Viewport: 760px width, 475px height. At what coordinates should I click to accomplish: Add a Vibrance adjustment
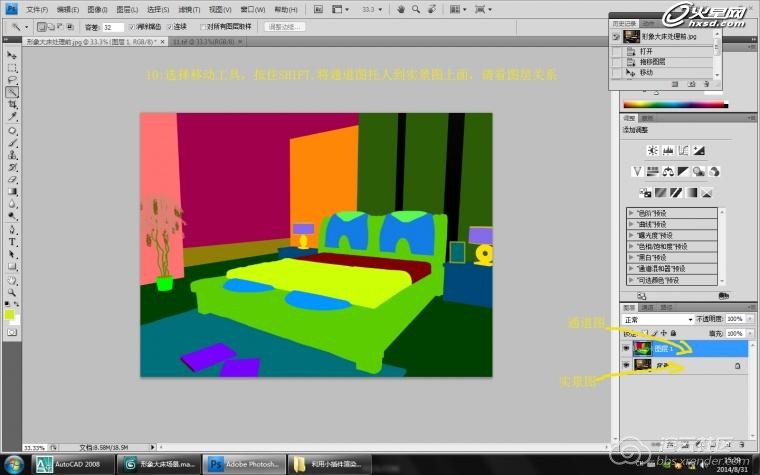[x=637, y=171]
